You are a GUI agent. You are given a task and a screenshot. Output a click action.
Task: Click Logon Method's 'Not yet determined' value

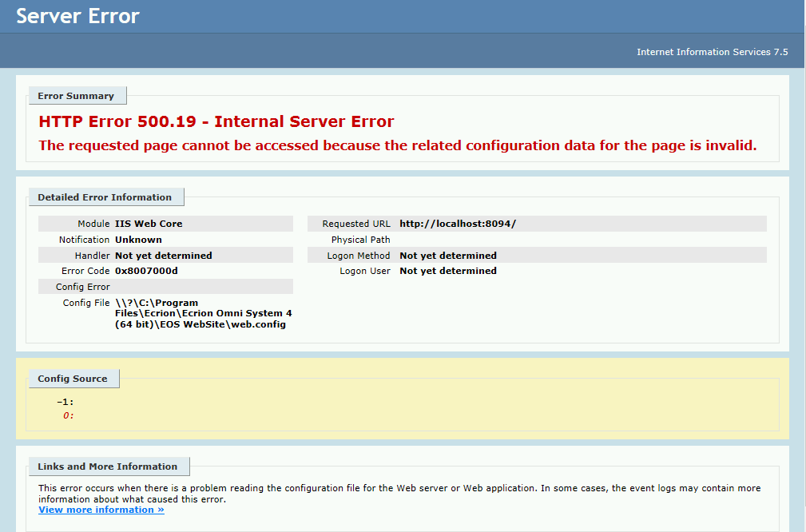[x=448, y=256]
